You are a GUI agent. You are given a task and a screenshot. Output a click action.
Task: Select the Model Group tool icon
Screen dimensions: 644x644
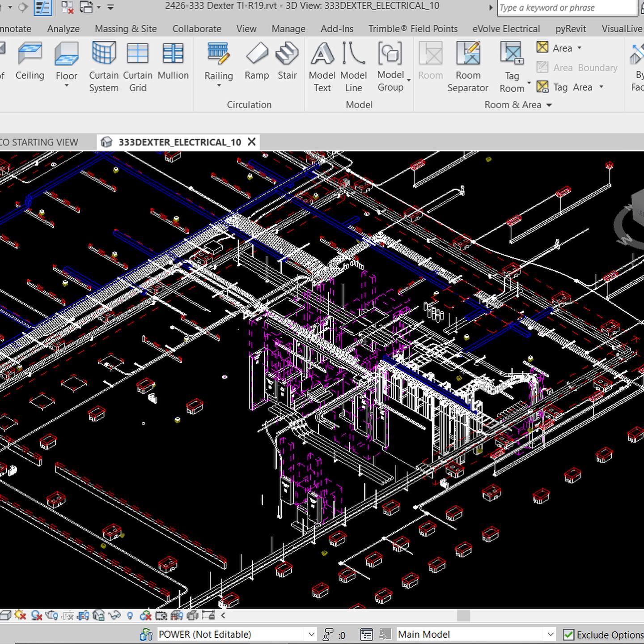390,54
